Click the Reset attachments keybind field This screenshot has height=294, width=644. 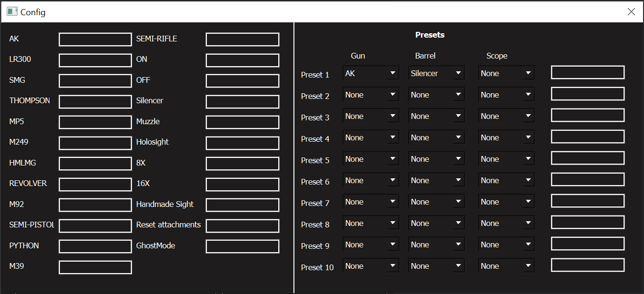click(x=242, y=225)
